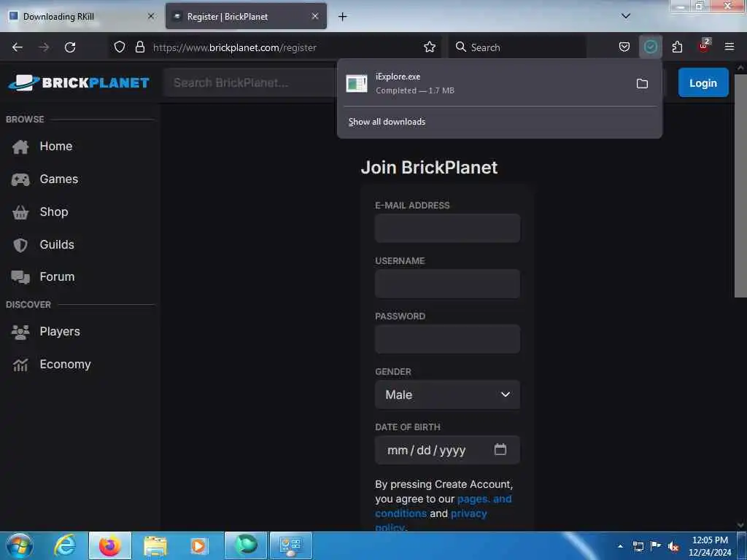Reload the page with the refresh icon

click(x=70, y=47)
